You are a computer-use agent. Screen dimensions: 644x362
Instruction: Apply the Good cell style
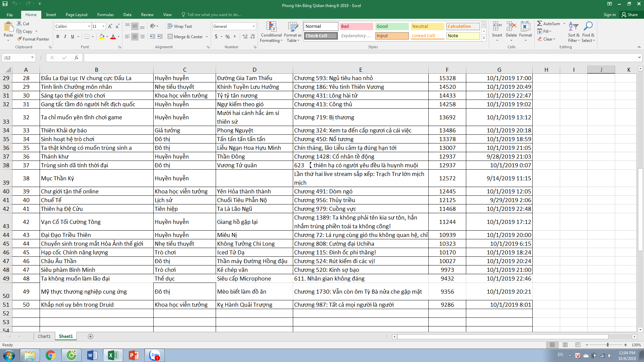[x=392, y=26]
